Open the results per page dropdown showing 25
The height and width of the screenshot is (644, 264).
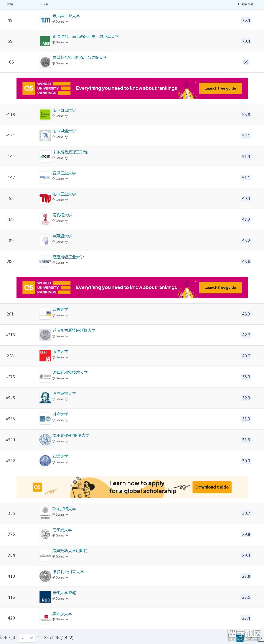pos(27,638)
